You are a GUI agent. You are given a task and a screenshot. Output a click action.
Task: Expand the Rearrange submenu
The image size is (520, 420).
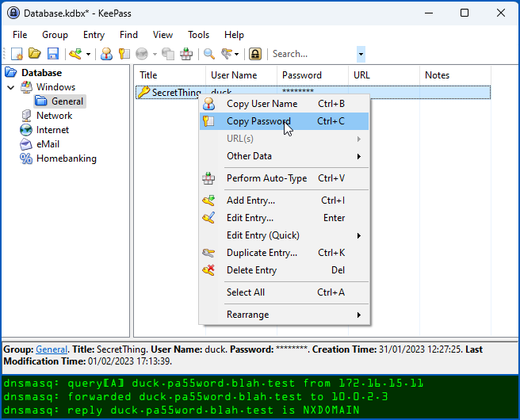tap(285, 315)
